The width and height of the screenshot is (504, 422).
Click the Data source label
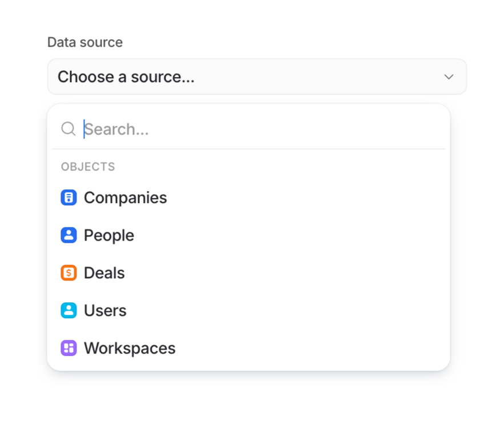pyautogui.click(x=85, y=42)
